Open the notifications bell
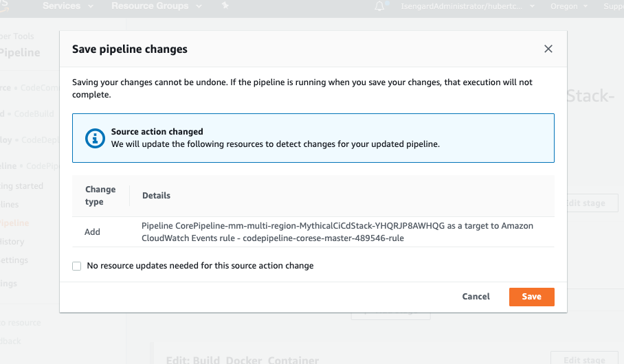 380,6
